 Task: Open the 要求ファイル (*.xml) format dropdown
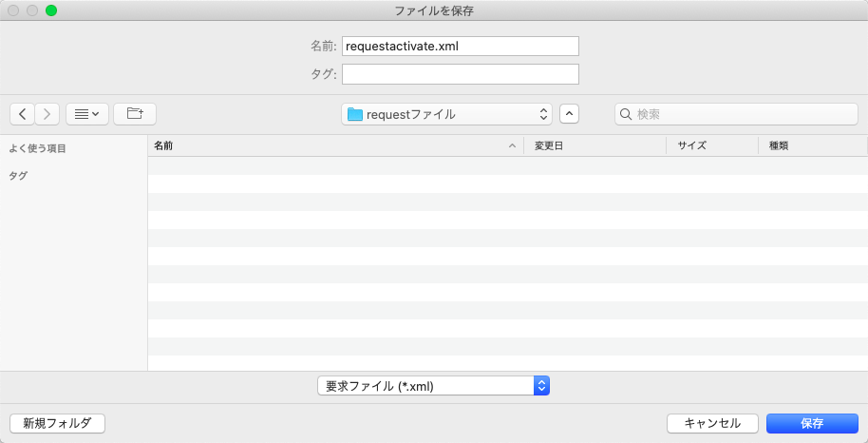pos(433,386)
